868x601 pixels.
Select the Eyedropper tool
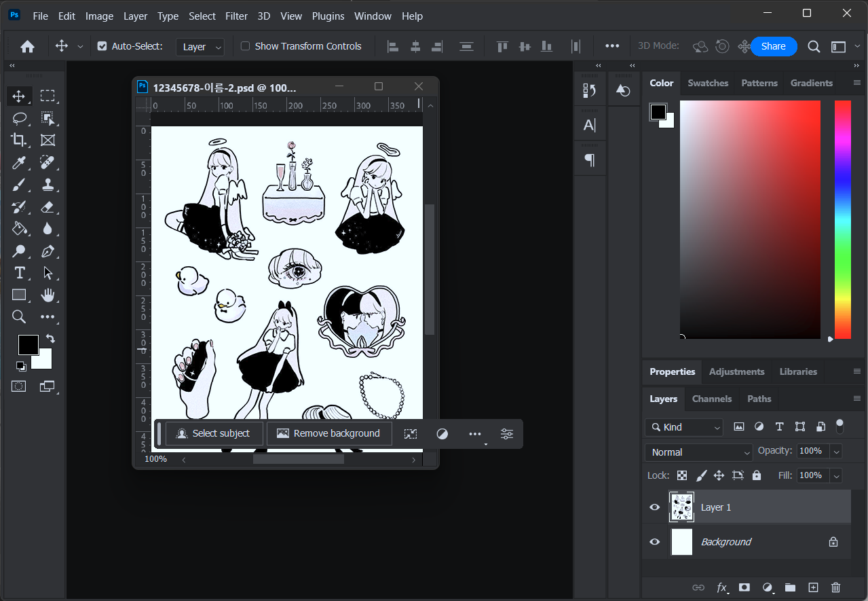click(x=19, y=163)
